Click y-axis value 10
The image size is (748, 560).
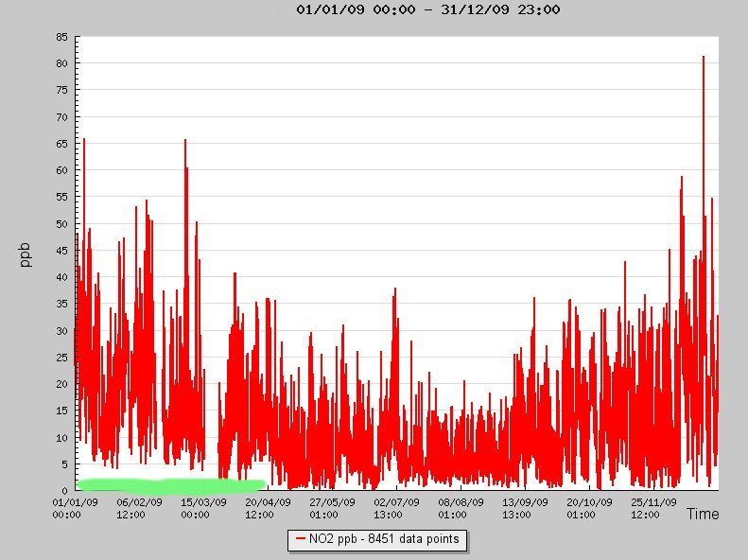point(62,437)
